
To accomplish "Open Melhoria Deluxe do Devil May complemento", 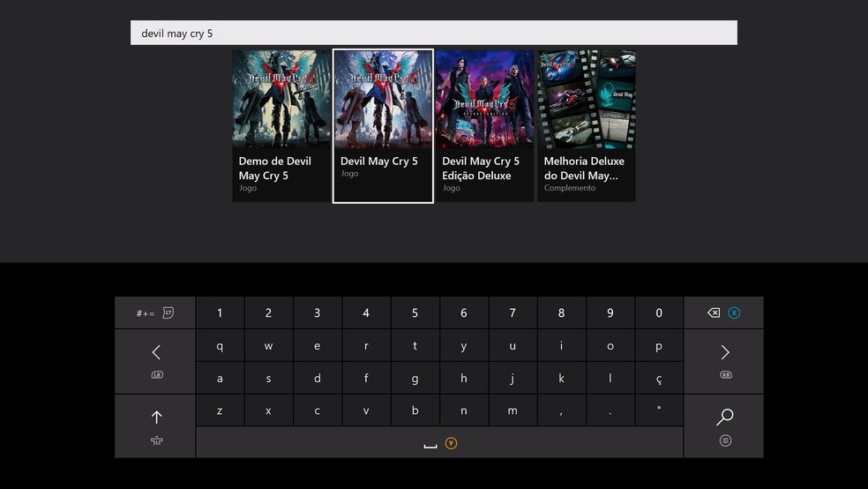I will 587,125.
